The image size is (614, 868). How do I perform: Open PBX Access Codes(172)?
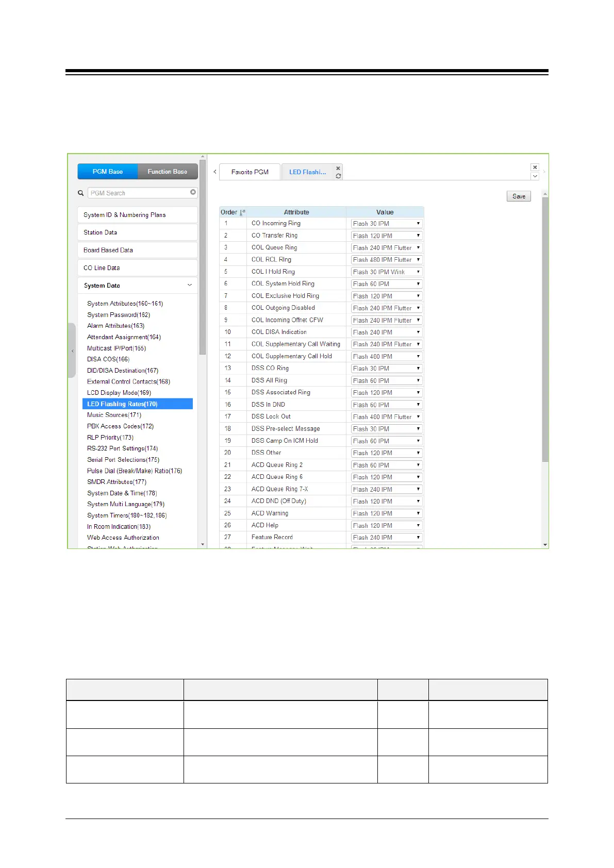[120, 426]
